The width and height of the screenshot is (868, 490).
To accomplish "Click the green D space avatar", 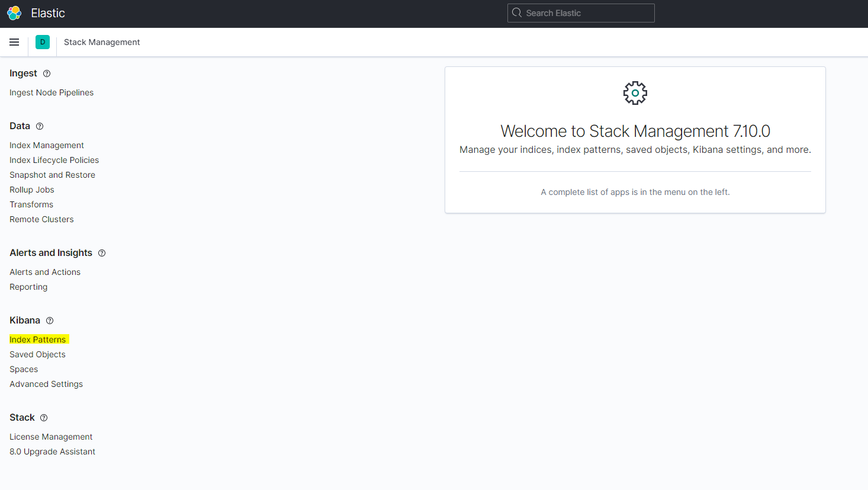I will tap(43, 42).
